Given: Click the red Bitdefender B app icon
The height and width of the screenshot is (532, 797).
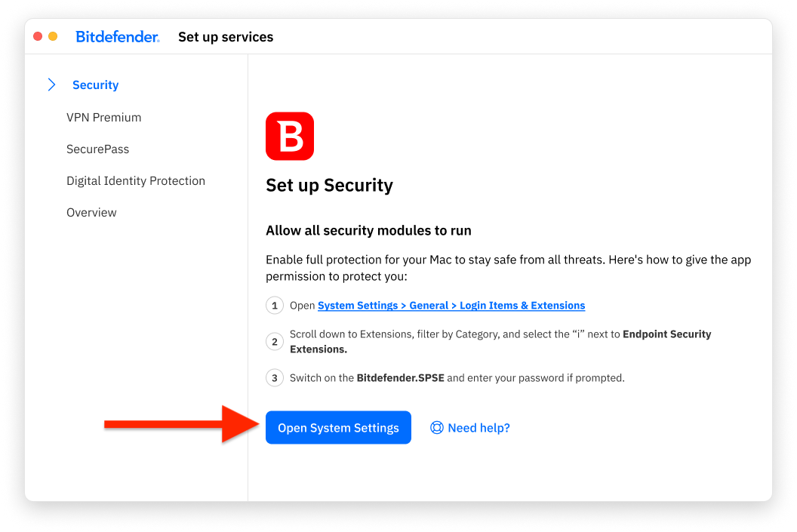Looking at the screenshot, I should pos(289,136).
